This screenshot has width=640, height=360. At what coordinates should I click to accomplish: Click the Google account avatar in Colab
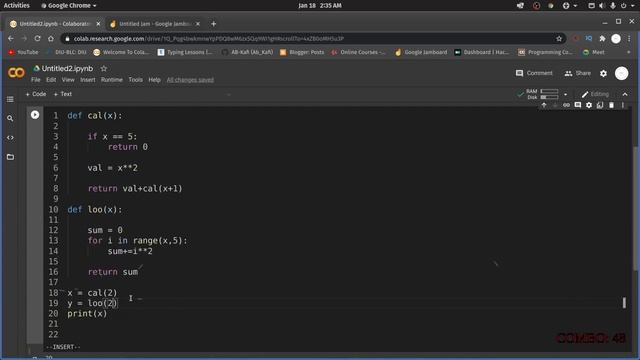tap(622, 73)
